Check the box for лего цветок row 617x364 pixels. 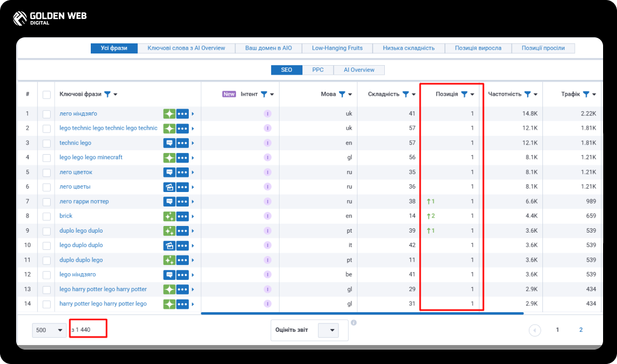coord(46,173)
